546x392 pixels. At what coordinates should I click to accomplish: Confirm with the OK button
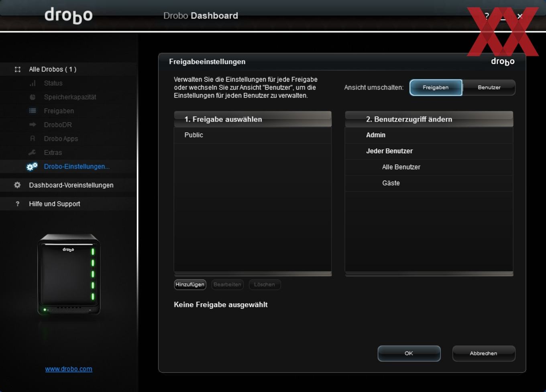tap(409, 353)
